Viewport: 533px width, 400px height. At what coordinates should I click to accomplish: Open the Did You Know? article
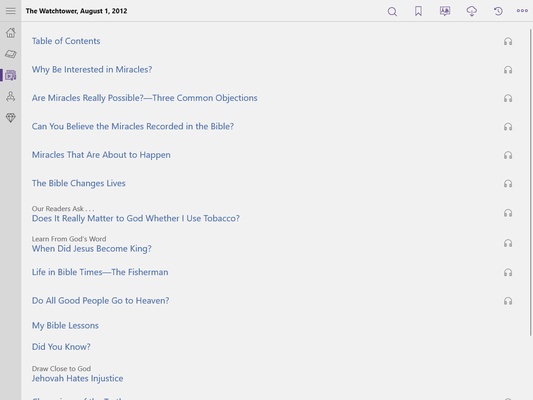[61, 347]
